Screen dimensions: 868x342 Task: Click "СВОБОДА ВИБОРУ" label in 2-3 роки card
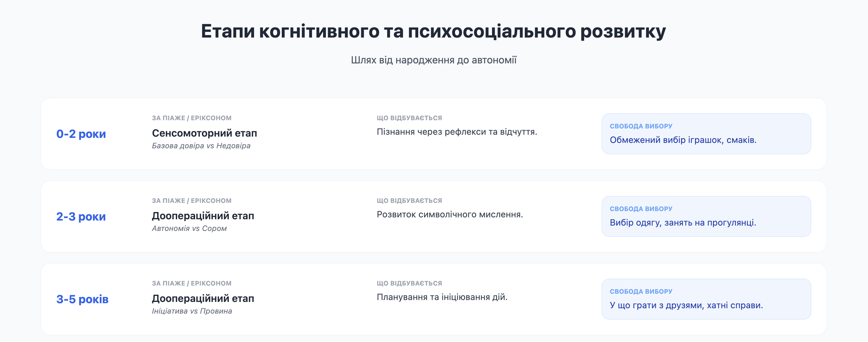(x=640, y=209)
